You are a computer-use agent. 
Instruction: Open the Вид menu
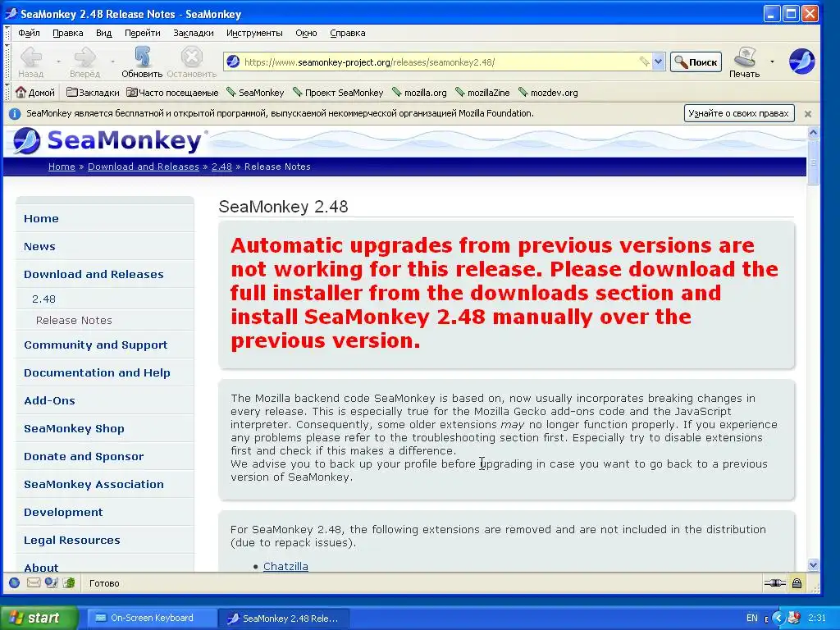104,33
